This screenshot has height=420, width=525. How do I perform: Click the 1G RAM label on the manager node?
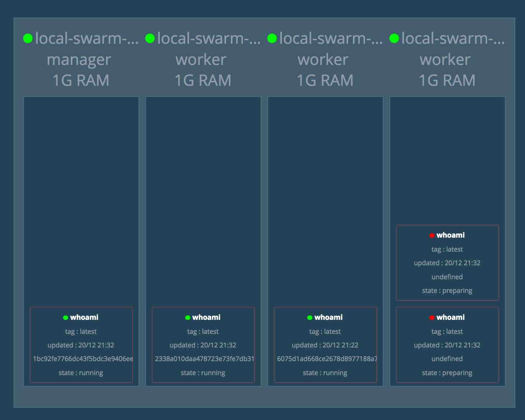pyautogui.click(x=80, y=80)
